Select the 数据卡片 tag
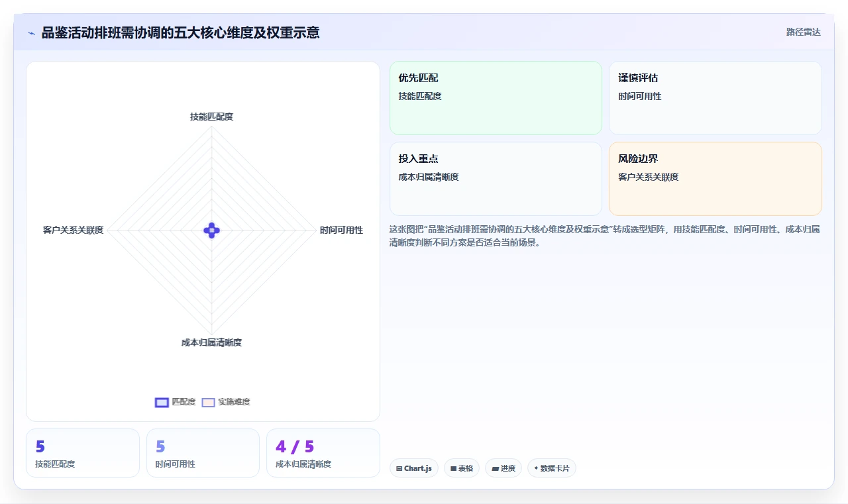The height and width of the screenshot is (504, 848). point(552,468)
